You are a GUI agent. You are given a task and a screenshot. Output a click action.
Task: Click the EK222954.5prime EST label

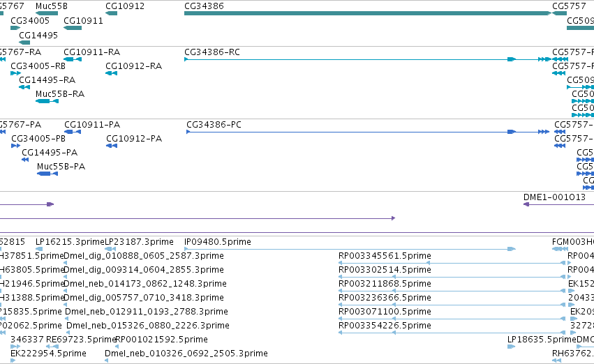pos(48,354)
